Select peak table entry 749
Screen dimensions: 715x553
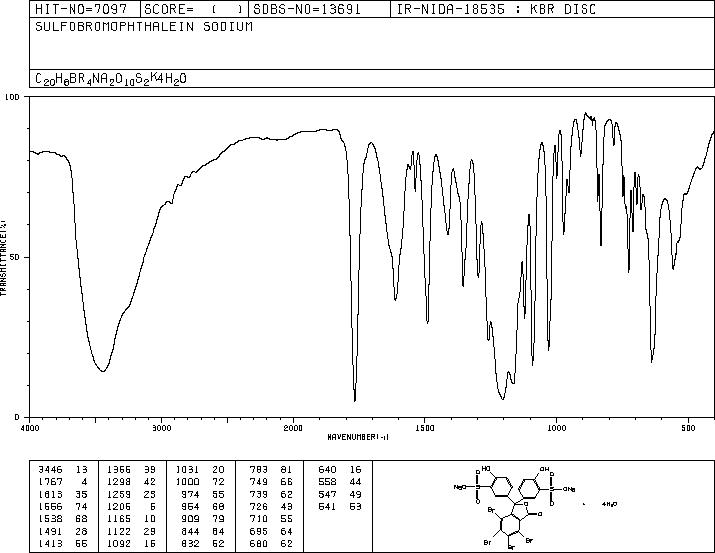(x=271, y=482)
